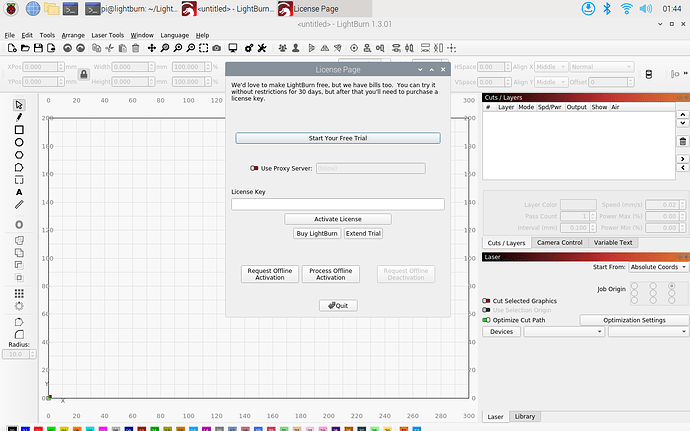Expand the toolbar overflow chevron

pos(685,74)
